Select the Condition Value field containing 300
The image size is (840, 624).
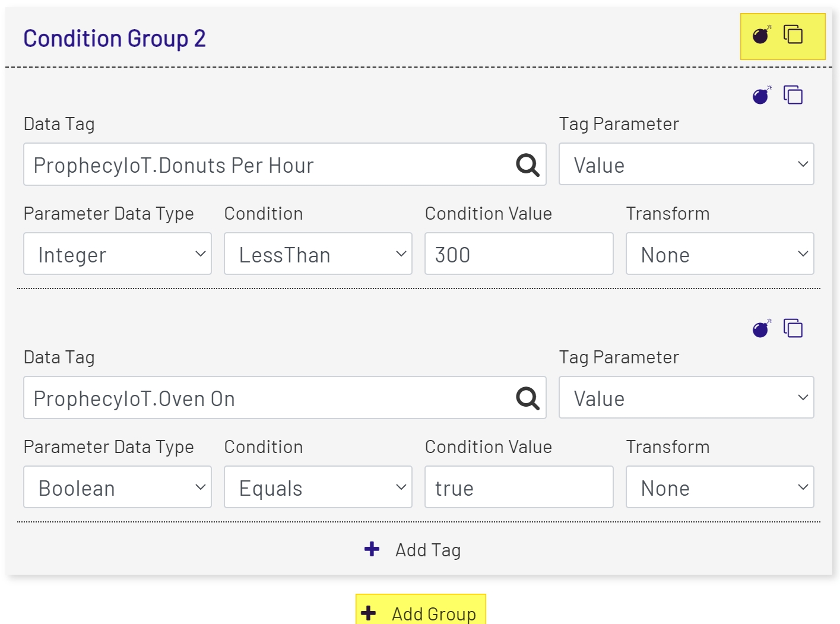click(518, 254)
